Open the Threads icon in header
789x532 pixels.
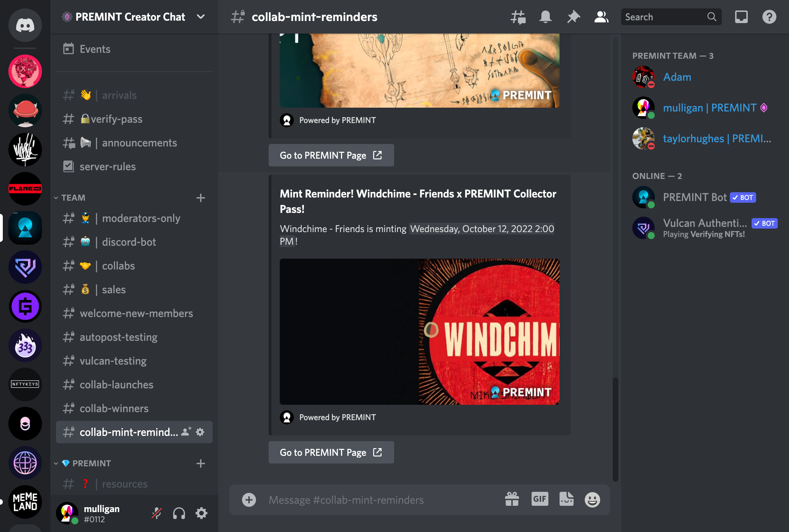coord(518,17)
